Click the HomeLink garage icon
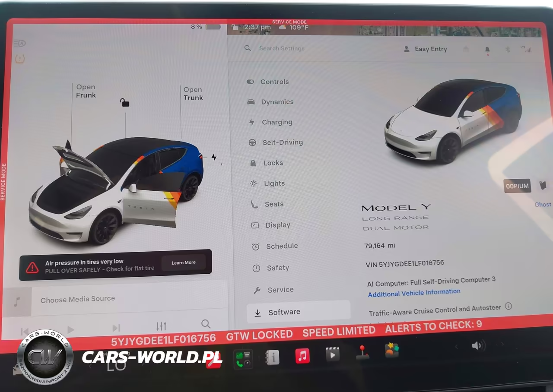Viewport: 553px width, 392px height. (466, 49)
